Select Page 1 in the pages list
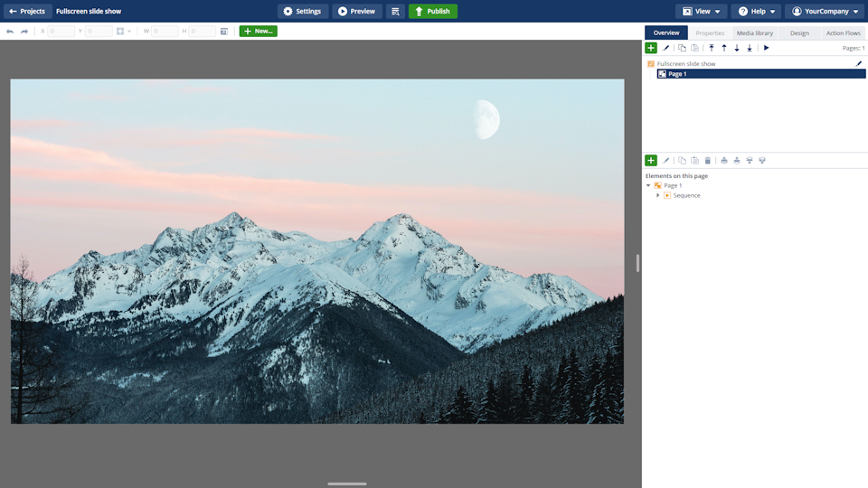The image size is (868, 488). (x=677, y=74)
